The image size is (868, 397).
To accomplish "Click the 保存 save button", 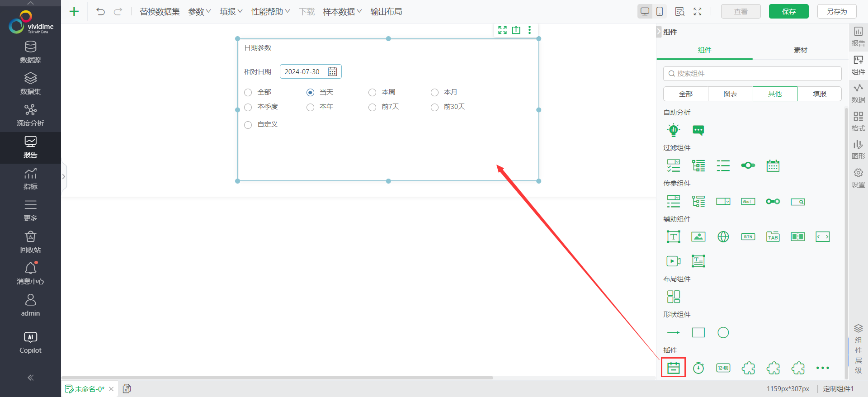I will click(789, 12).
